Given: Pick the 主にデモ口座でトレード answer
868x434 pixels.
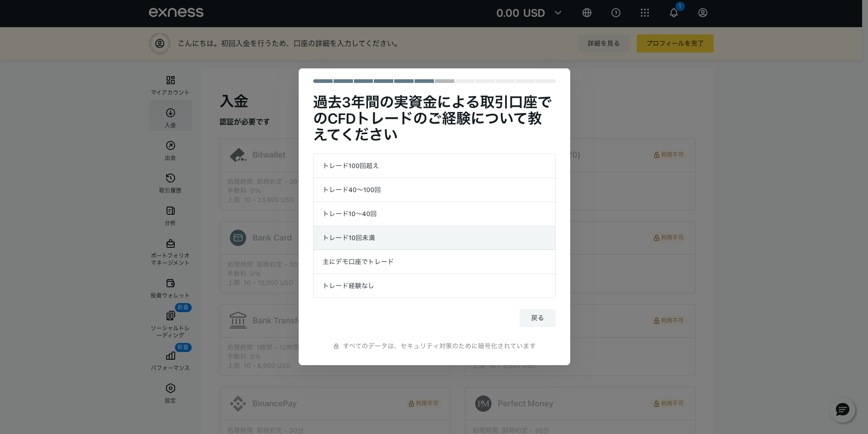Looking at the screenshot, I should (434, 262).
